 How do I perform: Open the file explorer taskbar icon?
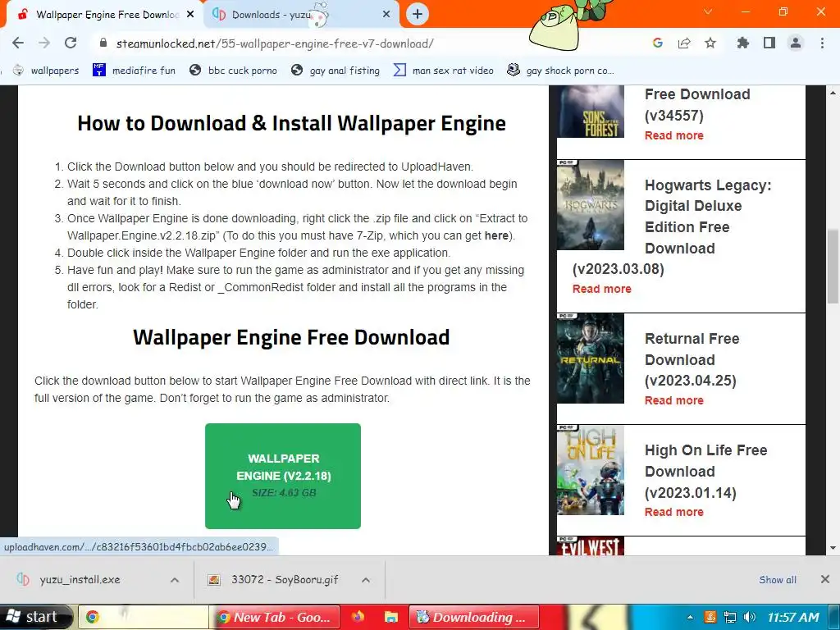click(391, 617)
